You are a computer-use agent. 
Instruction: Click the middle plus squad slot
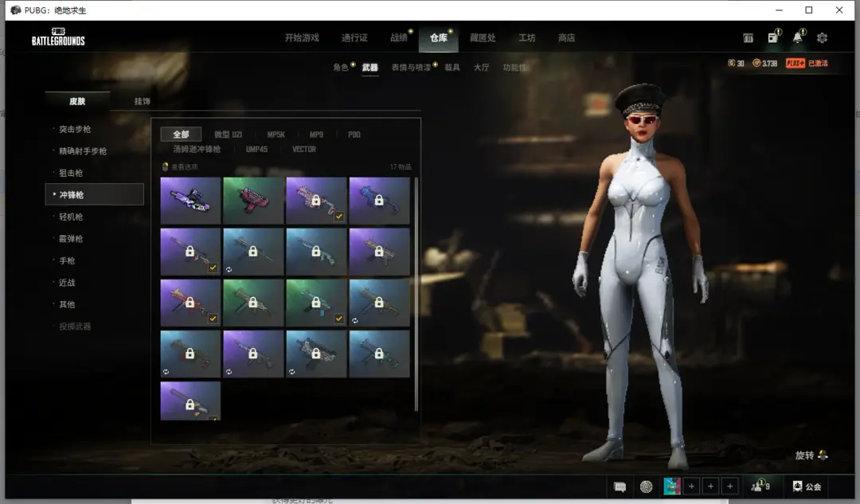711,486
